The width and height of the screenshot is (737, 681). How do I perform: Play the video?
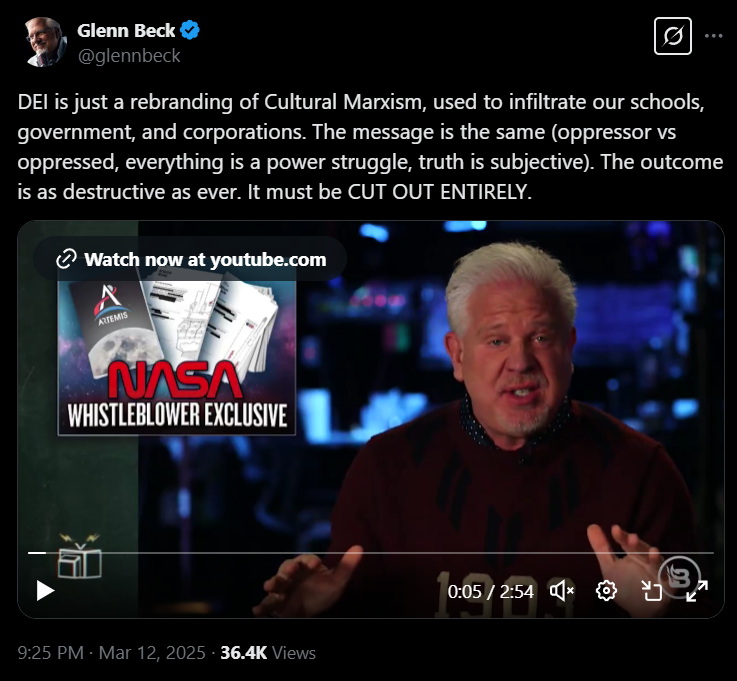[46, 591]
